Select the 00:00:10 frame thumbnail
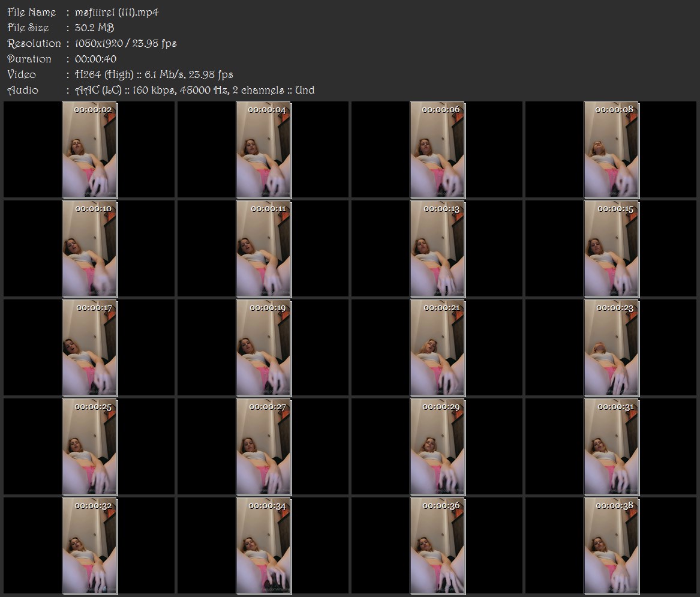700x597 pixels. tap(89, 249)
